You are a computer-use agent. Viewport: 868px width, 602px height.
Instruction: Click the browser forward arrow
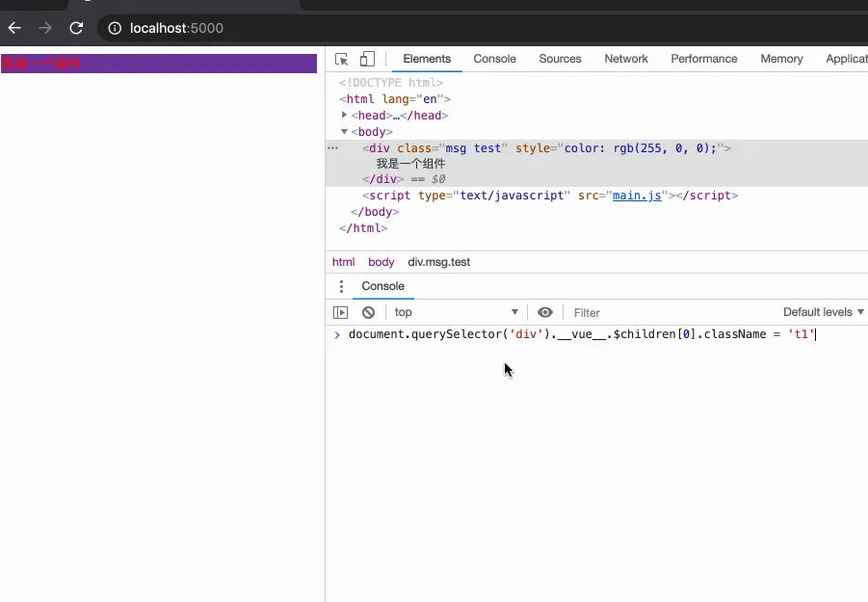pyautogui.click(x=45, y=28)
